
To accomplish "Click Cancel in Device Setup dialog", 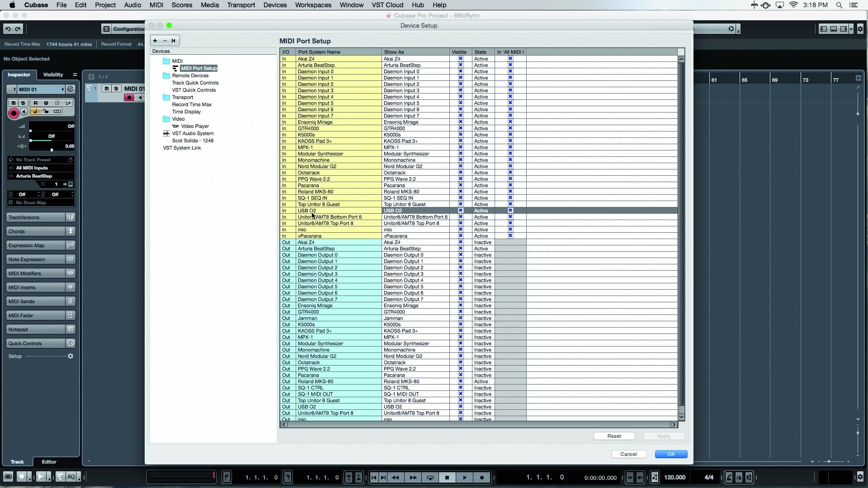I will pyautogui.click(x=628, y=454).
